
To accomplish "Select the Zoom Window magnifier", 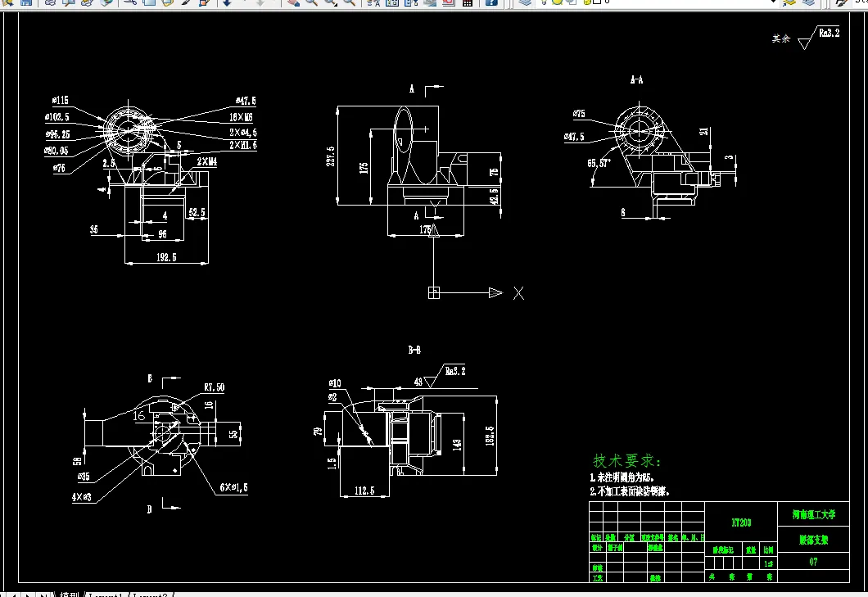I will pos(331,2).
